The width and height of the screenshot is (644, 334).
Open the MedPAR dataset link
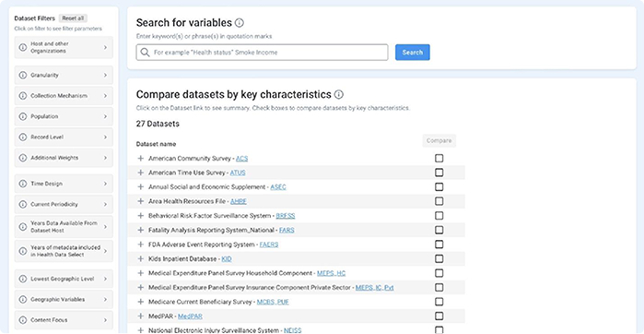(190, 316)
